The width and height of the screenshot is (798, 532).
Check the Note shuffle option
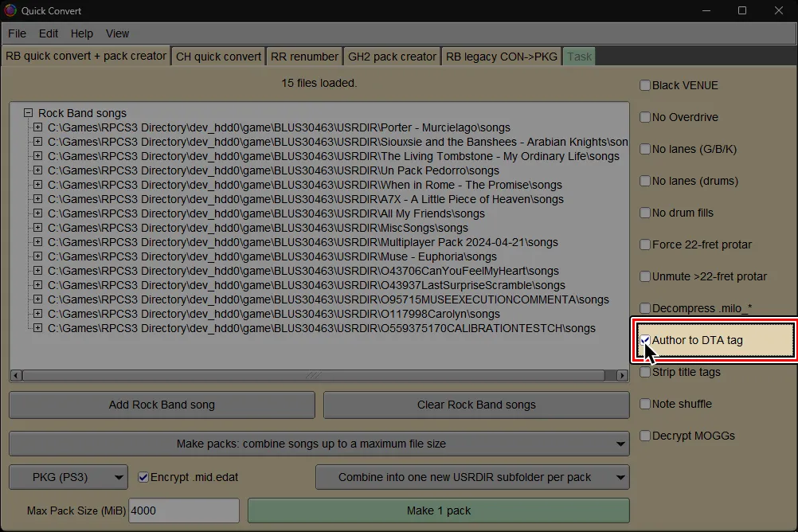click(x=644, y=404)
